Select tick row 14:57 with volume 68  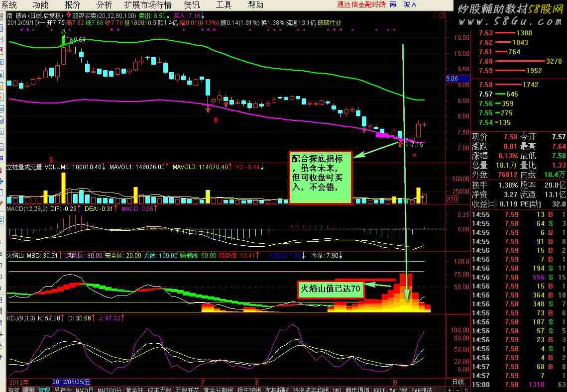pos(519,367)
